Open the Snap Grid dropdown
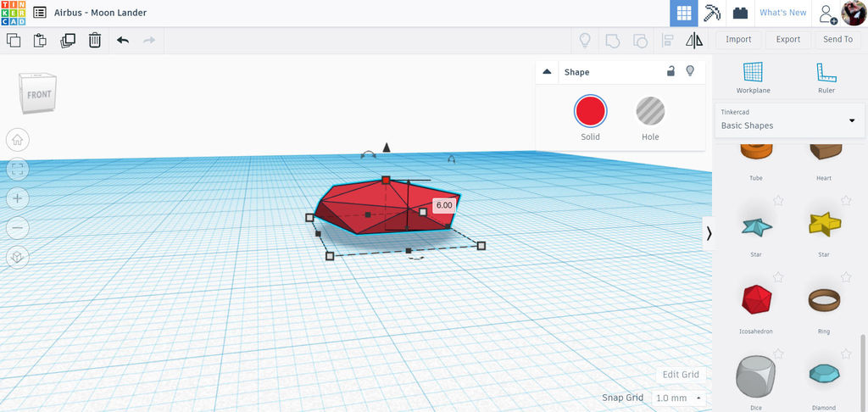Screen dimensions: 868x412 679,398
